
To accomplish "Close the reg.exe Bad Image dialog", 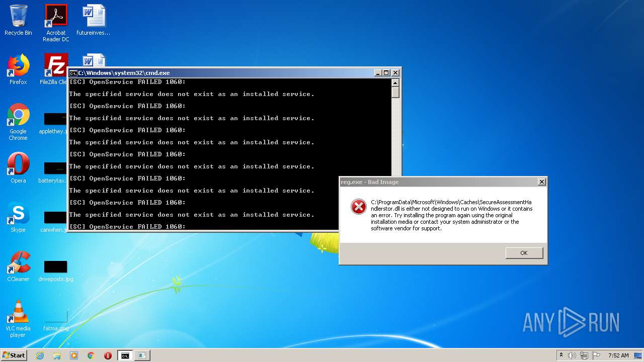I will tap(541, 182).
